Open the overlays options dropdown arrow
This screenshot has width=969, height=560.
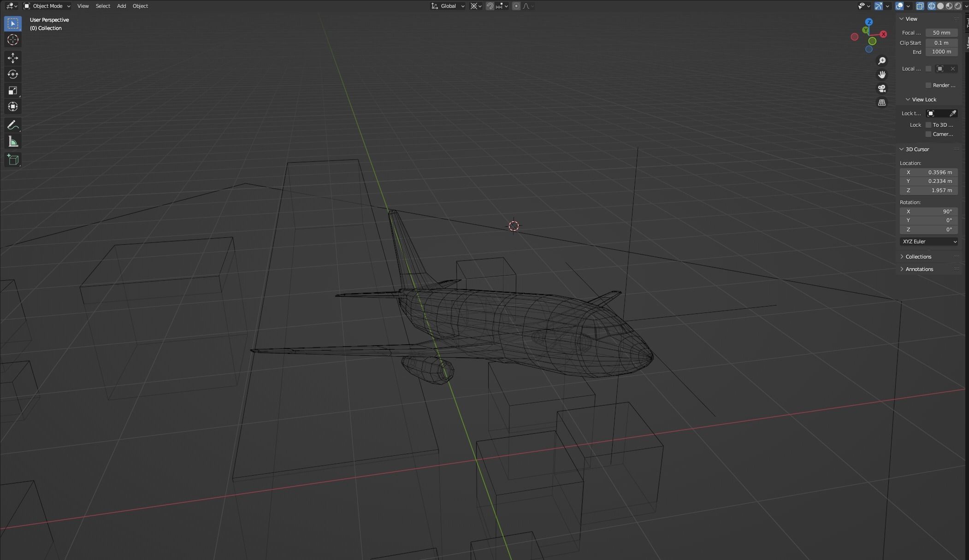(908, 6)
